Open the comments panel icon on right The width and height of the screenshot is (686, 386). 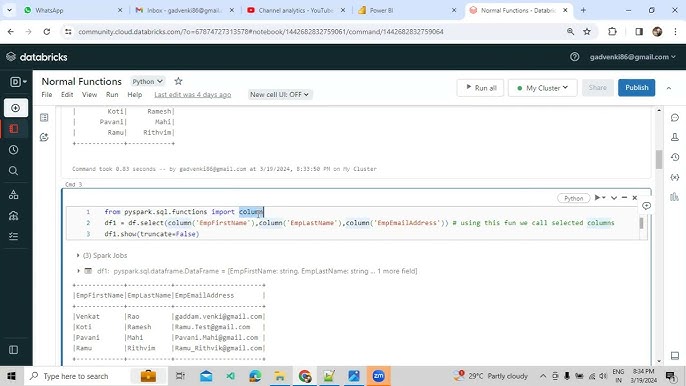point(675,118)
